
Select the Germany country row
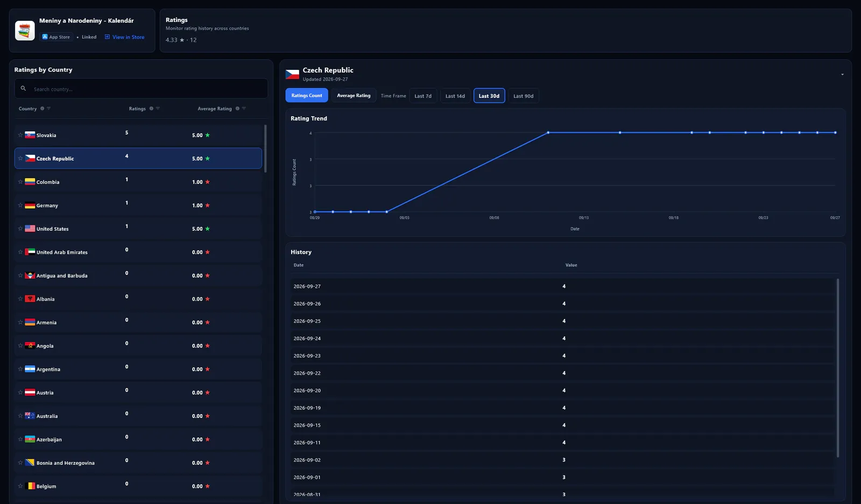[138, 205]
